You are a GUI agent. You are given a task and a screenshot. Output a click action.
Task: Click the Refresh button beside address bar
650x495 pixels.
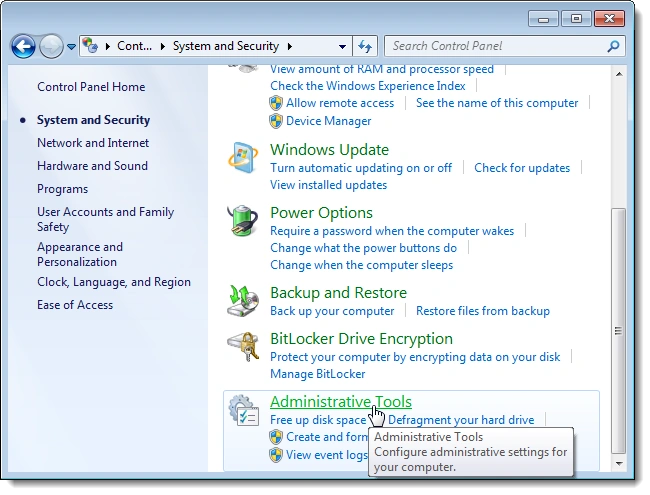tap(365, 46)
